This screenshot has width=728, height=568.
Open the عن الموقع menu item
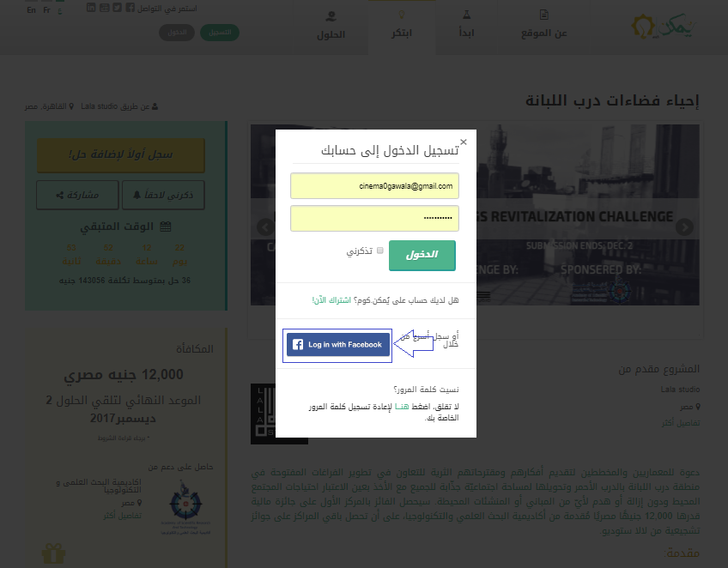(544, 25)
